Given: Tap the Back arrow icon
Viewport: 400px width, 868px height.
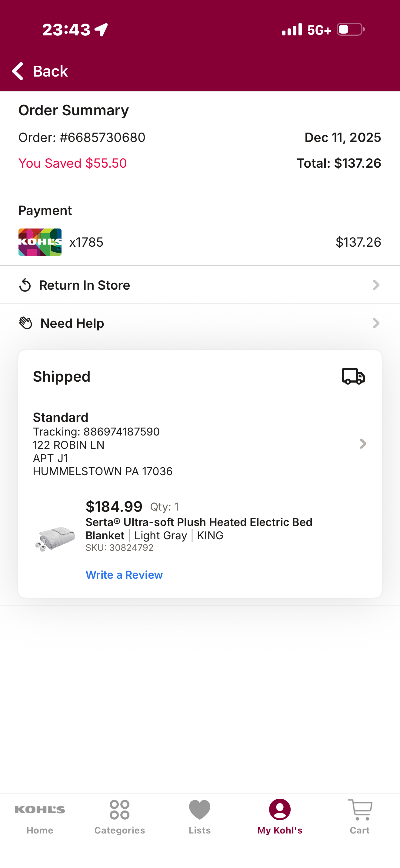Looking at the screenshot, I should (x=18, y=71).
